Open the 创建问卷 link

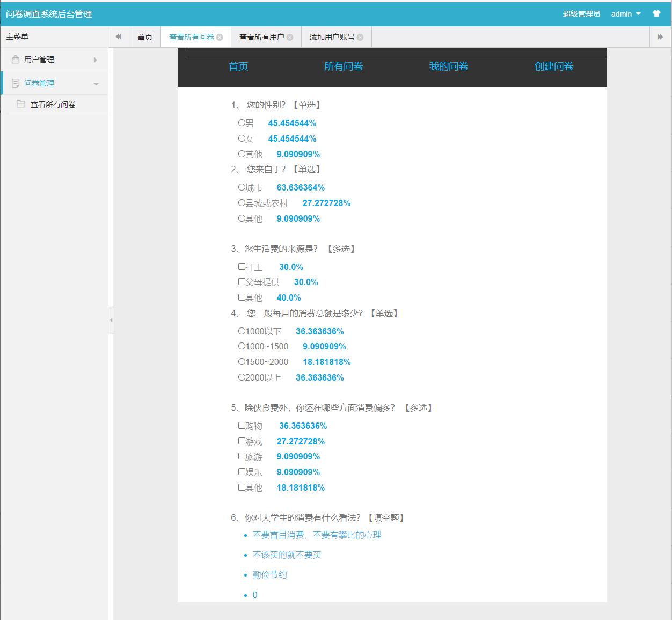(554, 67)
